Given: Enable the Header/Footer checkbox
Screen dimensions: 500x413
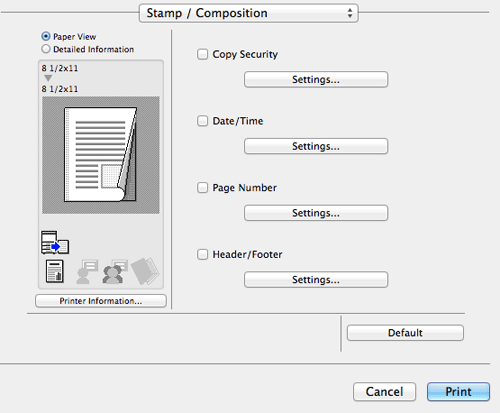Looking at the screenshot, I should click(x=202, y=254).
